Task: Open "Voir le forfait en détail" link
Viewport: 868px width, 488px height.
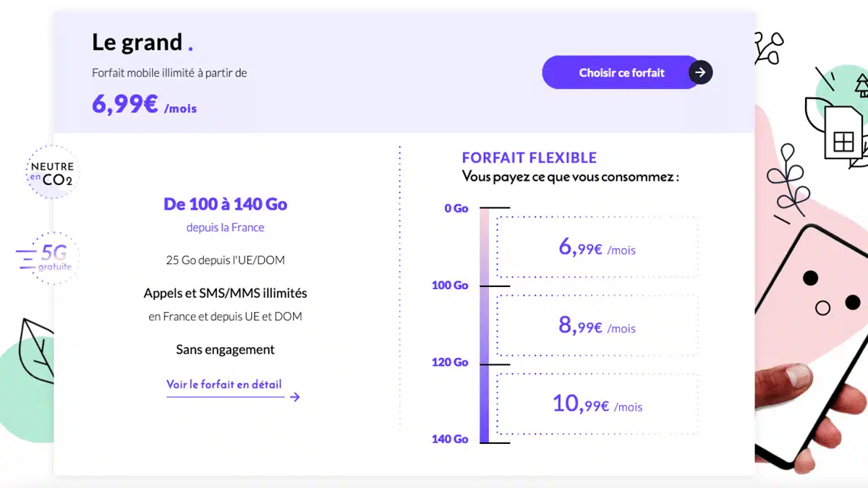Action: [x=224, y=385]
